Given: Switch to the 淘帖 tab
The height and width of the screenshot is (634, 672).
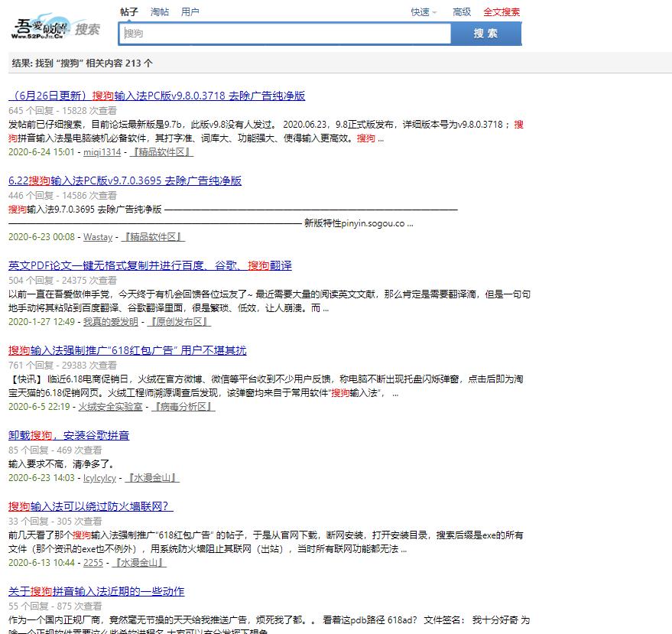Looking at the screenshot, I should 160,11.
